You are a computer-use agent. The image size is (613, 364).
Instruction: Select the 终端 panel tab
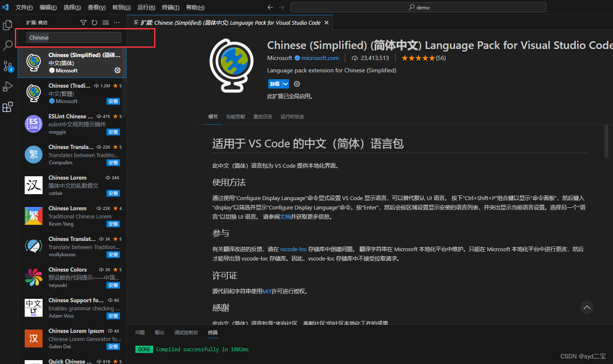(212, 332)
